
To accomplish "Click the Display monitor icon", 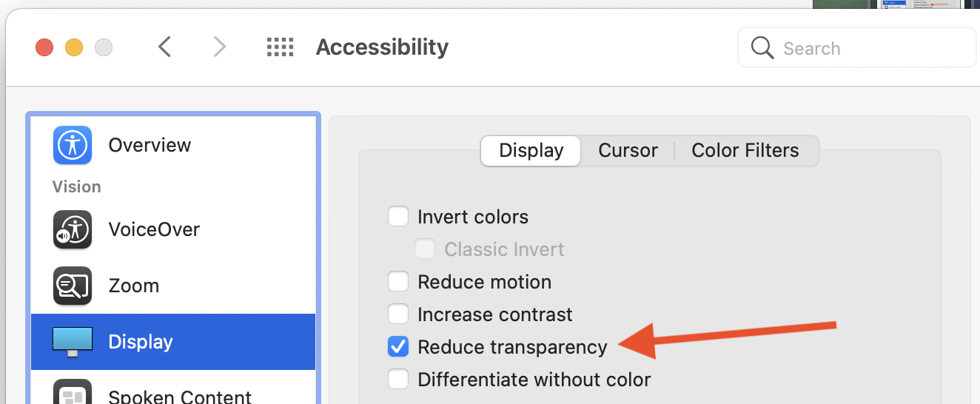I will click(x=73, y=342).
